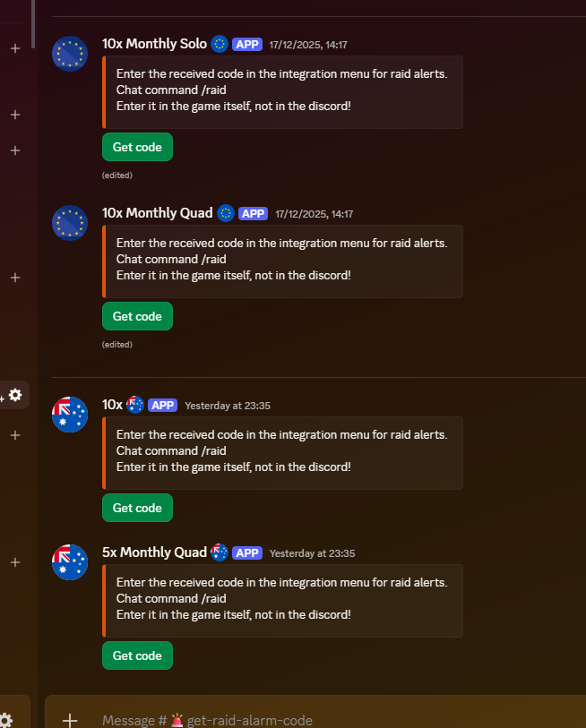Screen dimensions: 586x728
Task: Click the 10x Monthly Quad EU-flag avatar
Action: point(70,223)
